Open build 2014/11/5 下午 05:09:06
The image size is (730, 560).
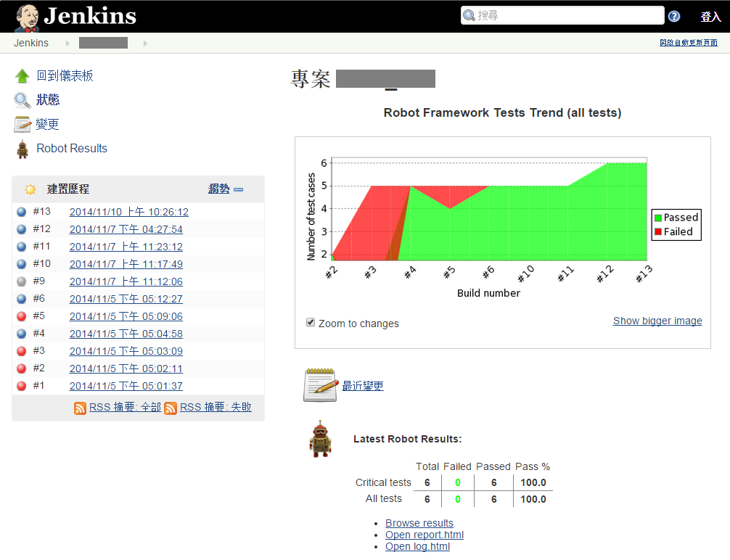(126, 316)
